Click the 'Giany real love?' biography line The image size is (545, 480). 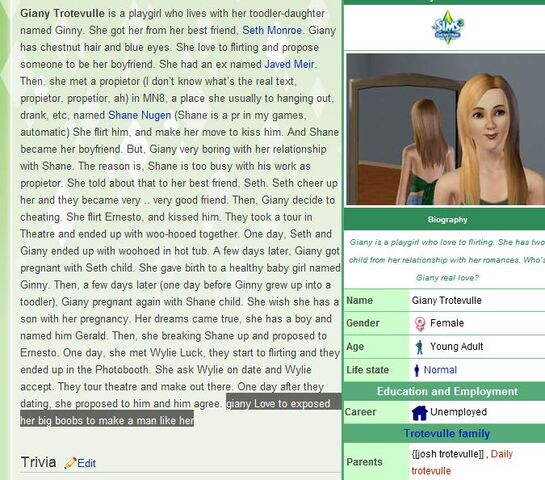(x=447, y=278)
